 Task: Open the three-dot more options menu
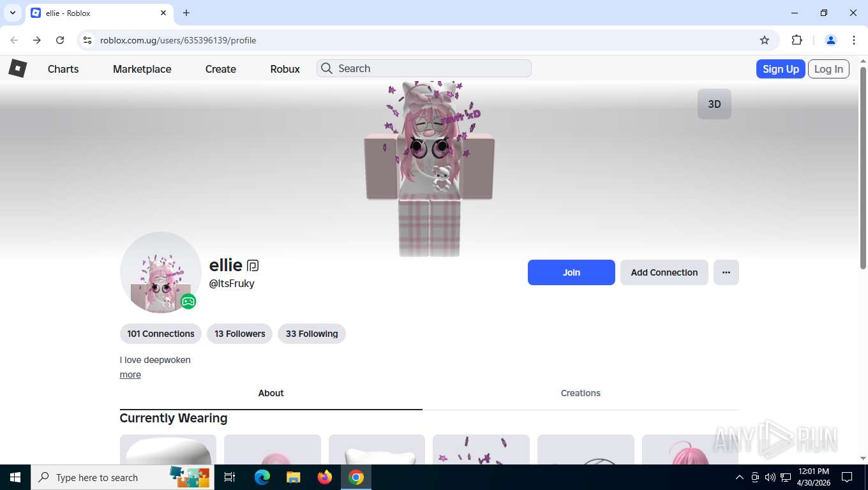coord(726,272)
